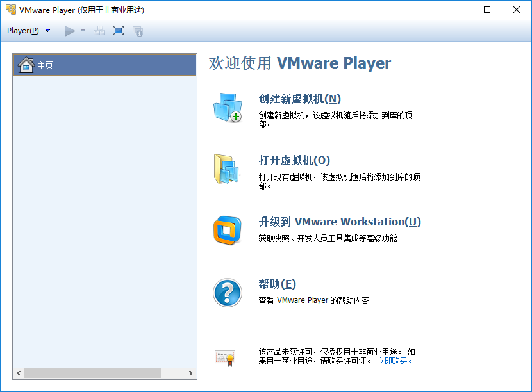This screenshot has width=532, height=392.
Task: Click the library scrollbar left arrow
Action: tap(19, 373)
